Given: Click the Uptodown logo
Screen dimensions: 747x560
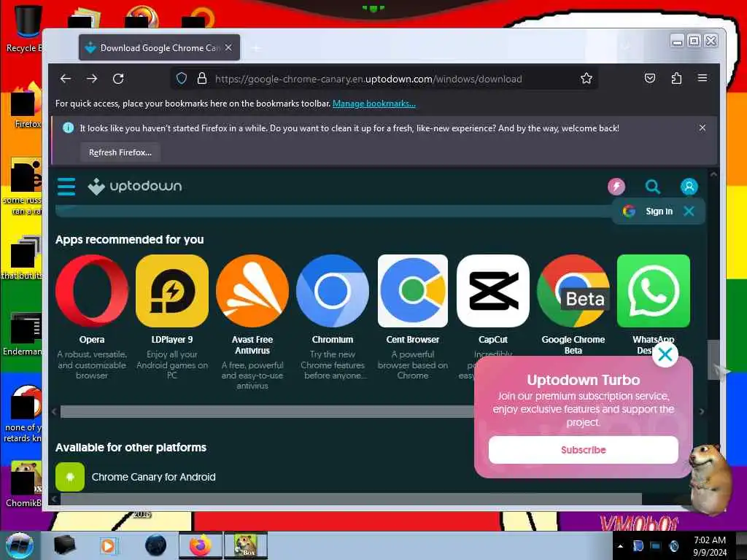Looking at the screenshot, I should tap(135, 186).
